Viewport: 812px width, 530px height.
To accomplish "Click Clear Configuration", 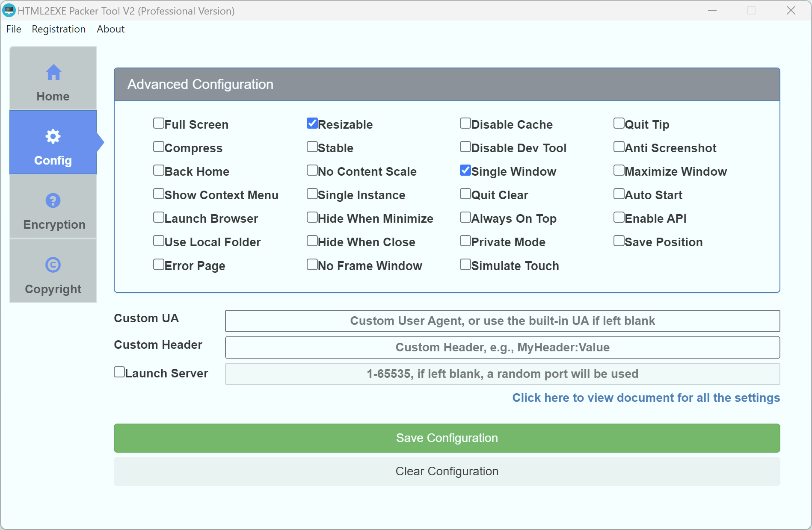I will (x=447, y=471).
